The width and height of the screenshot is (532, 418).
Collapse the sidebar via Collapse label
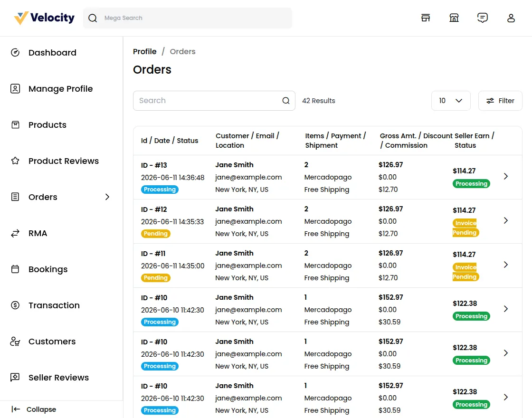click(41, 409)
